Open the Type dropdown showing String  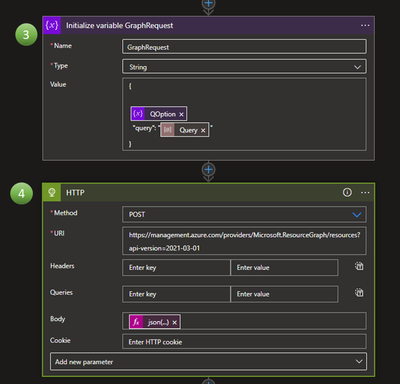point(244,67)
